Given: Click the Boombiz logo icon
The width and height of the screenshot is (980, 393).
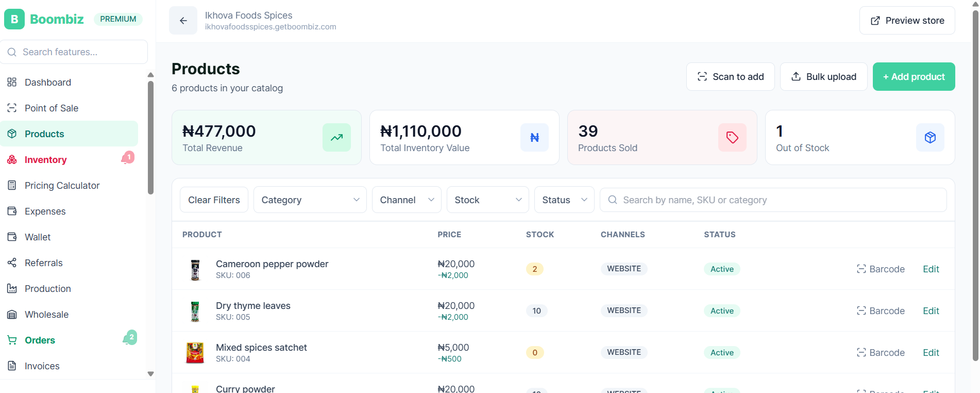Looking at the screenshot, I should 14,19.
